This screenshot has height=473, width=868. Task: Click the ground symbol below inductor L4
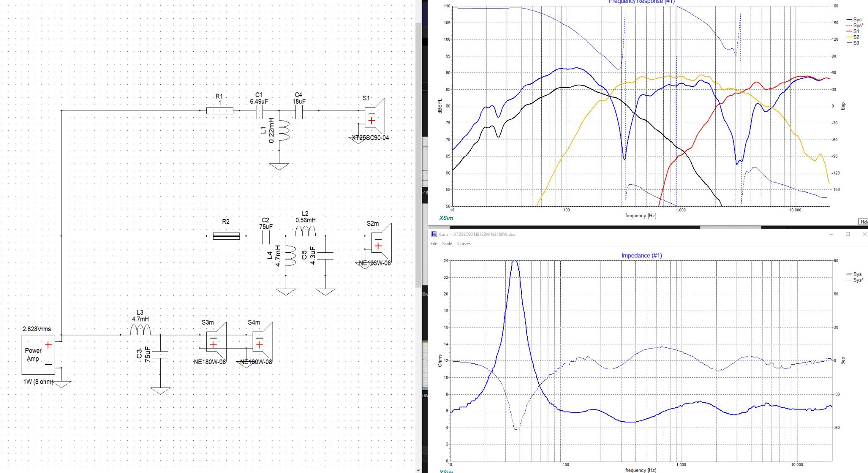pyautogui.click(x=286, y=292)
